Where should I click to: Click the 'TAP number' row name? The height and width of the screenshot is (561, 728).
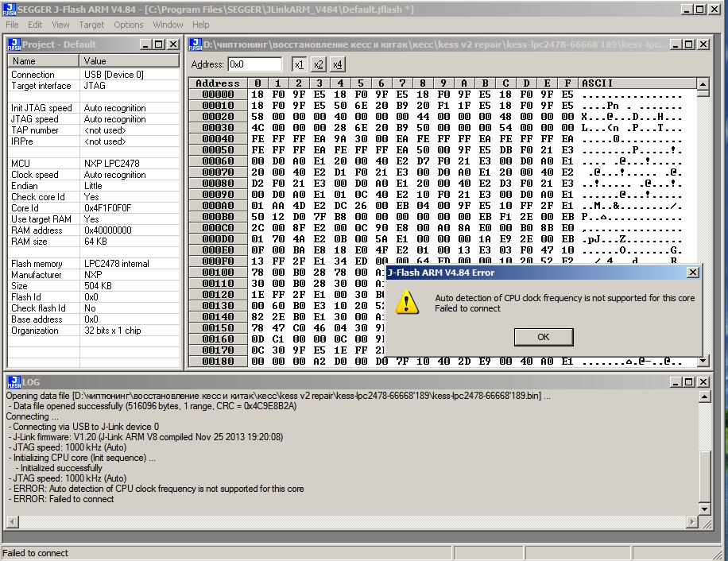(x=35, y=130)
